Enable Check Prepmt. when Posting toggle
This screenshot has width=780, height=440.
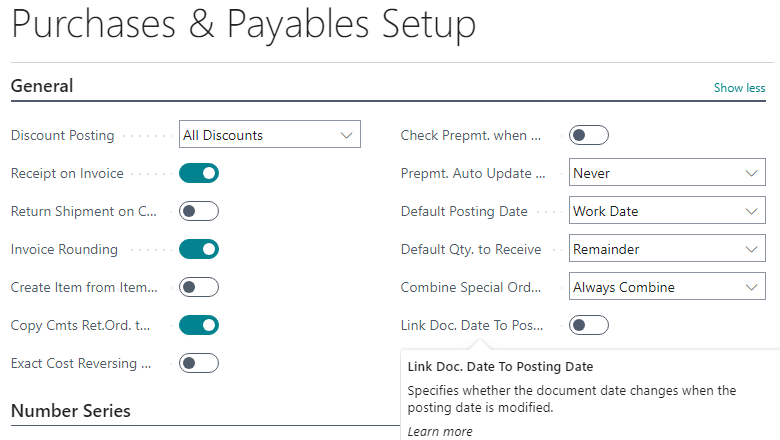click(589, 135)
